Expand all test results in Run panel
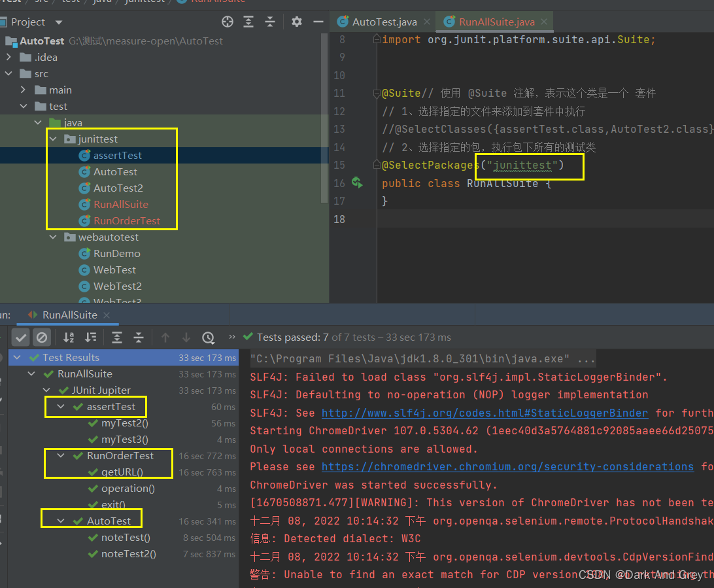 pyautogui.click(x=117, y=337)
